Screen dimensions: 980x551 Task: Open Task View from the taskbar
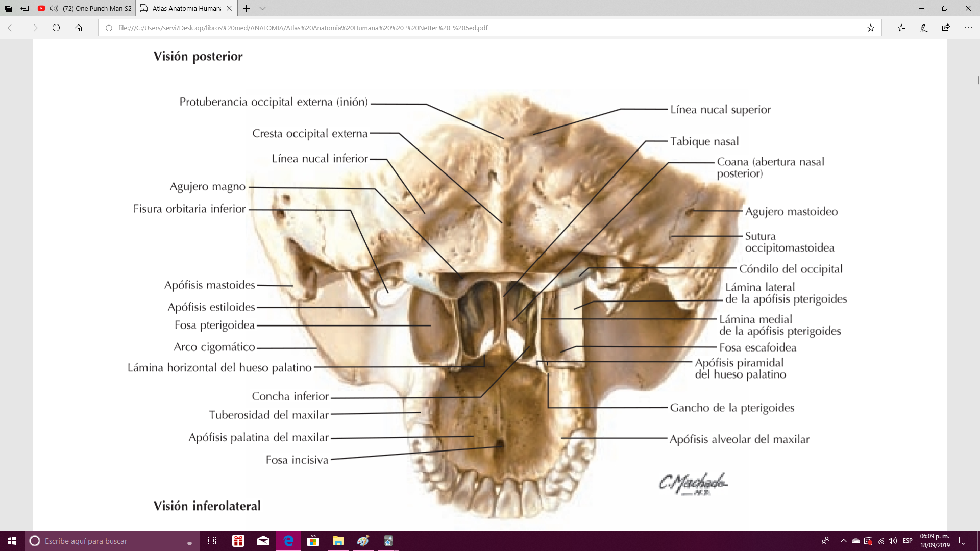pos(212,541)
